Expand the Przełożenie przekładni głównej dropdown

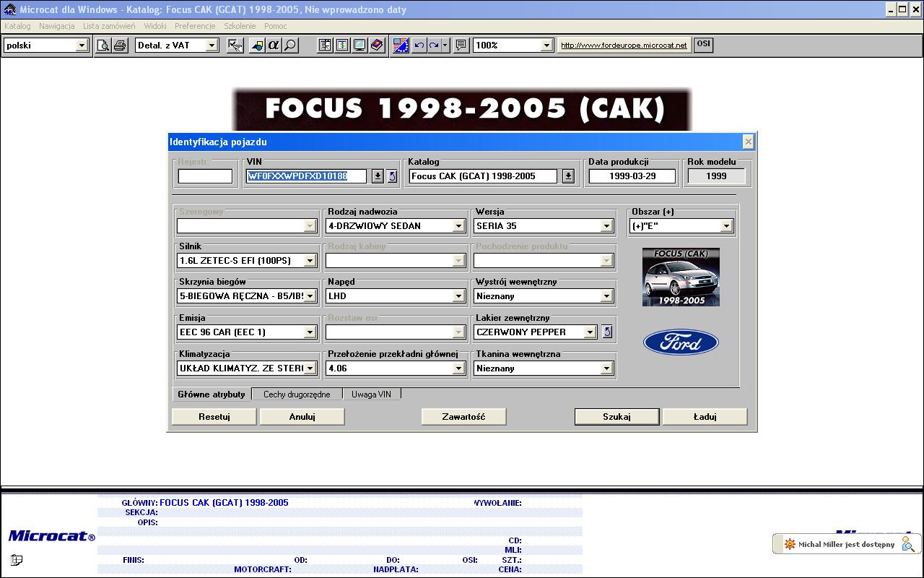[x=458, y=368]
